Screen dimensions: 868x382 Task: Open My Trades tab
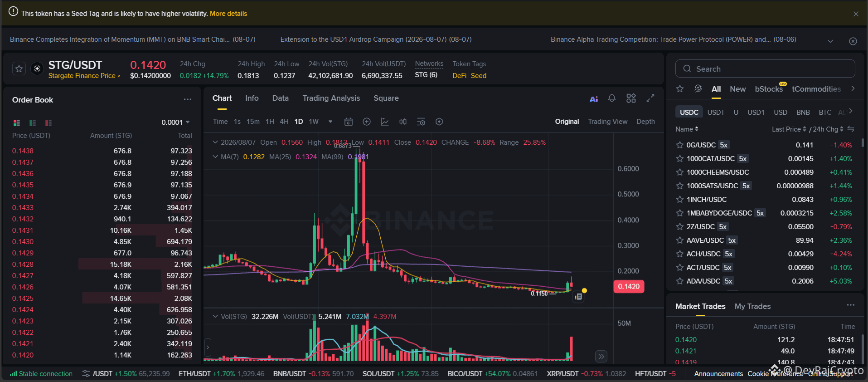coord(752,306)
